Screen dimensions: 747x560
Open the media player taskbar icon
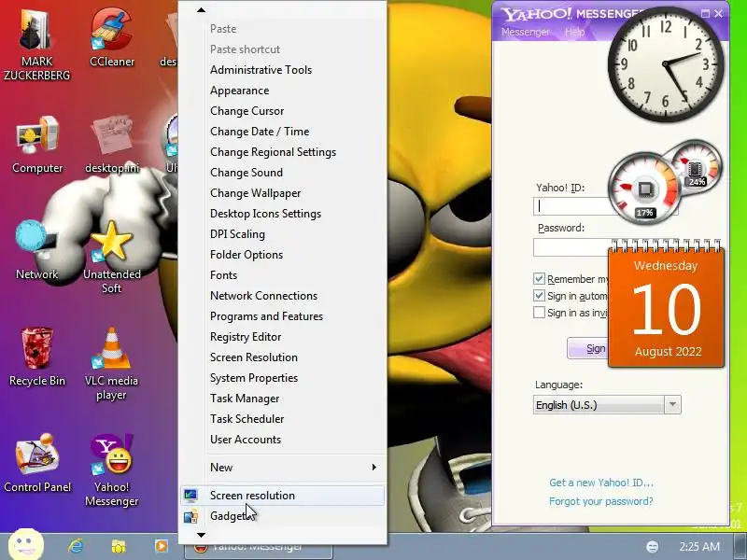tap(161, 546)
